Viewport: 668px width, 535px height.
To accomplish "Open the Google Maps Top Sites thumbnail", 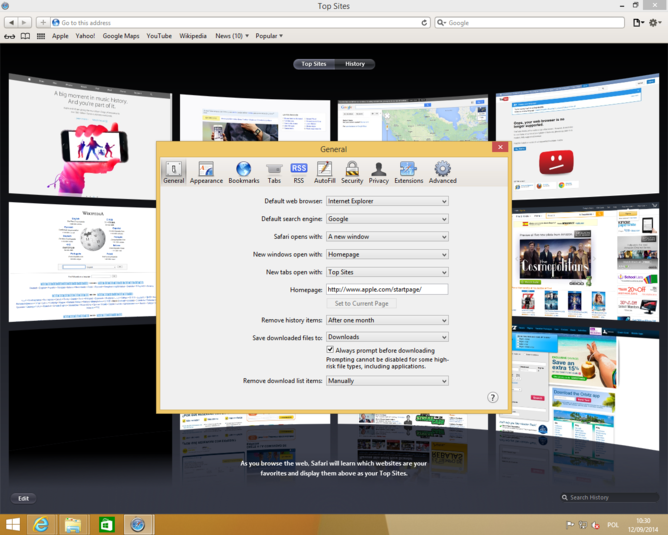I will click(412, 119).
